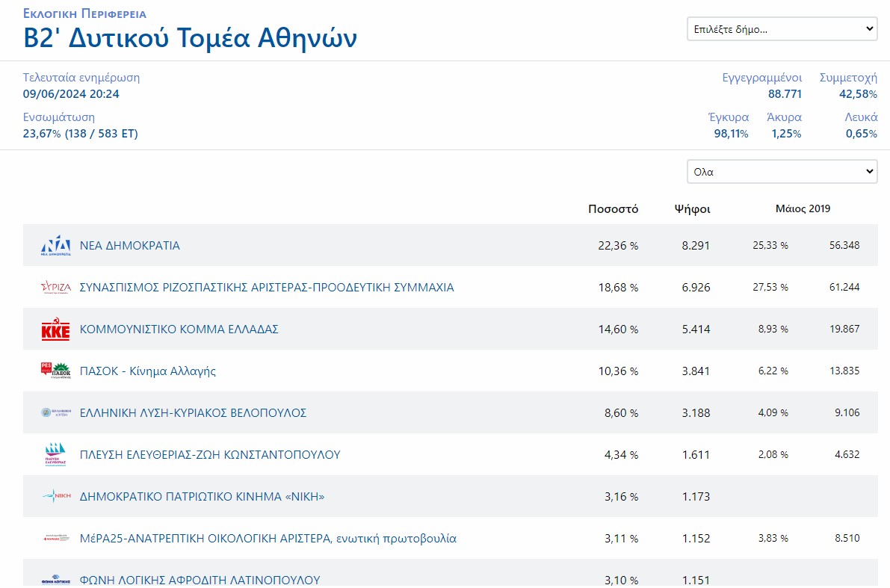Click the 'Μάιος 2019' column header
The width and height of the screenshot is (890, 588).
click(x=803, y=209)
